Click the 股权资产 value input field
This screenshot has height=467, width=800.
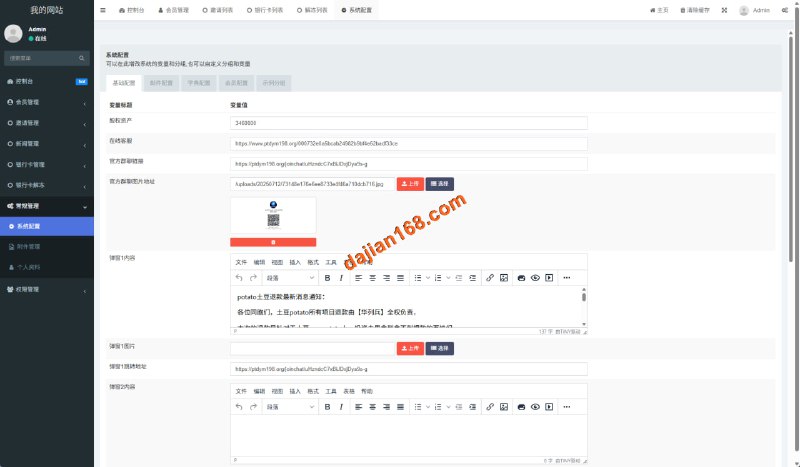[408, 123]
